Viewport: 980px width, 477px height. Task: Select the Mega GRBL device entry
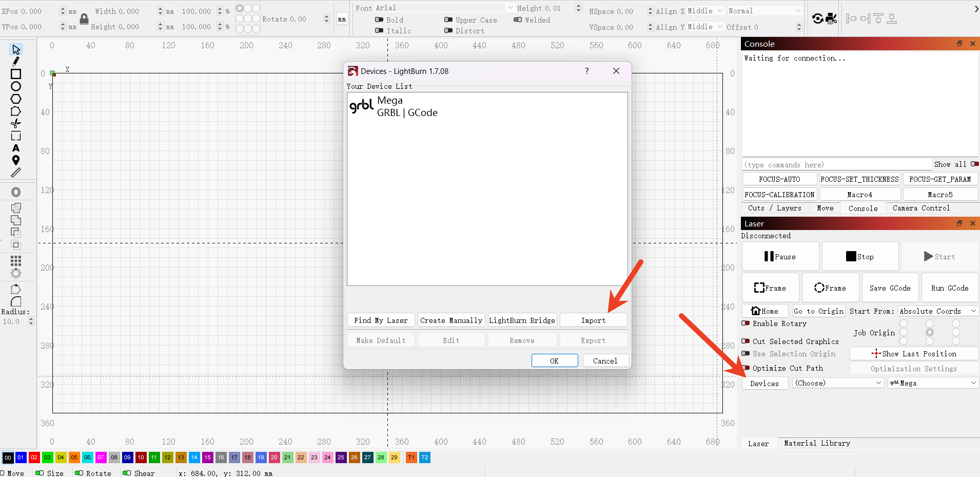tap(487, 106)
